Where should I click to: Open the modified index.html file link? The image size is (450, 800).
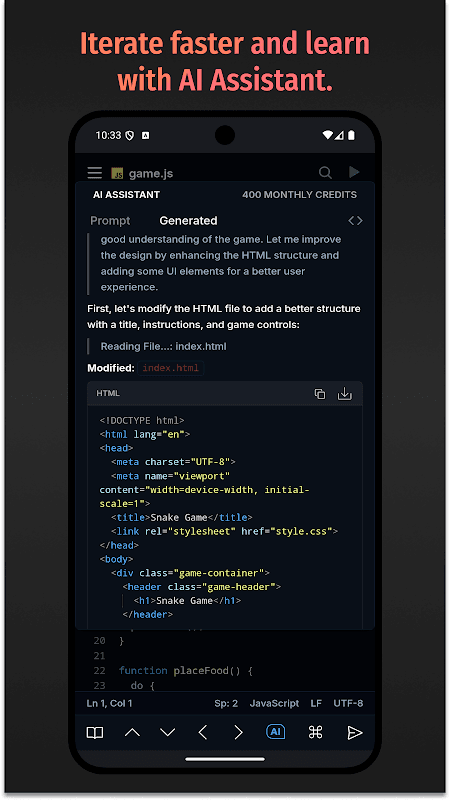(x=171, y=368)
